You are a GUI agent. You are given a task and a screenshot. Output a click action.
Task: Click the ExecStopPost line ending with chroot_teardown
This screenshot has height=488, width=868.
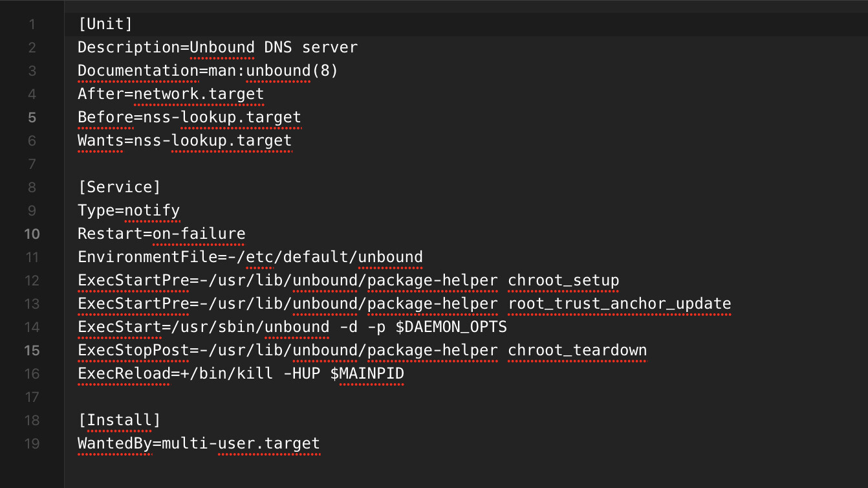362,350
